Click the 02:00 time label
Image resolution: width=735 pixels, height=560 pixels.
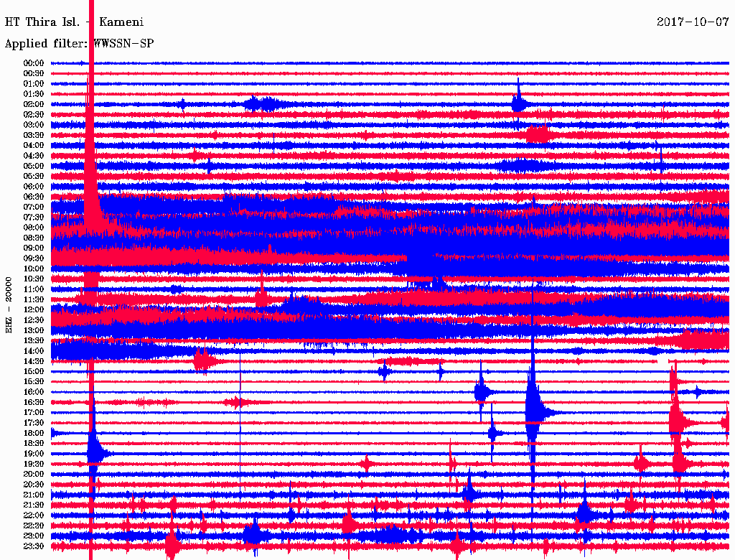coord(34,105)
